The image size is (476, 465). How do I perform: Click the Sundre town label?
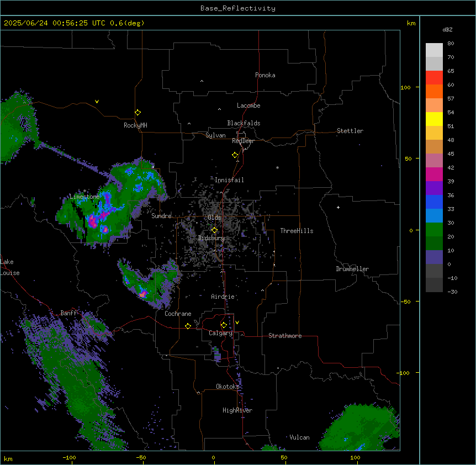click(x=161, y=216)
